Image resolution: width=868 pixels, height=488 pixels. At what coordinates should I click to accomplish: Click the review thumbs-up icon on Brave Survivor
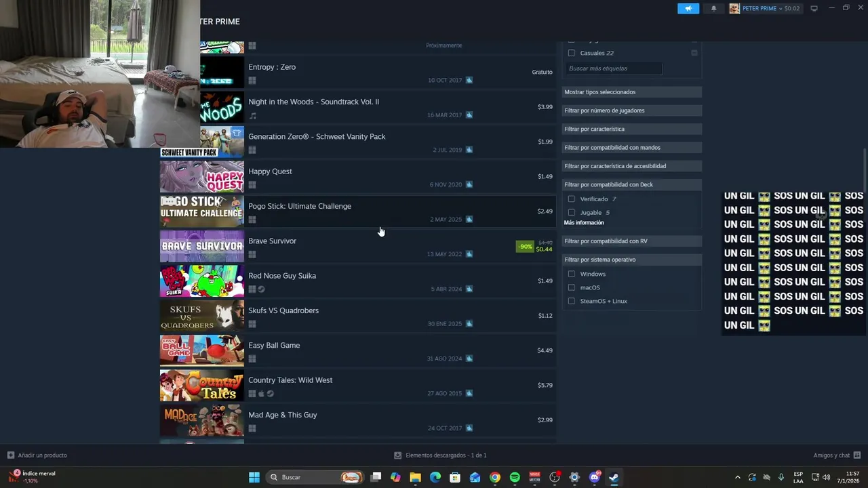pos(469,254)
